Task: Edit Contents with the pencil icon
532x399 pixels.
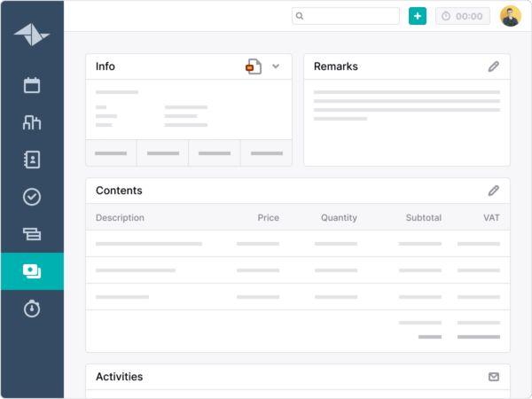Action: (x=494, y=191)
